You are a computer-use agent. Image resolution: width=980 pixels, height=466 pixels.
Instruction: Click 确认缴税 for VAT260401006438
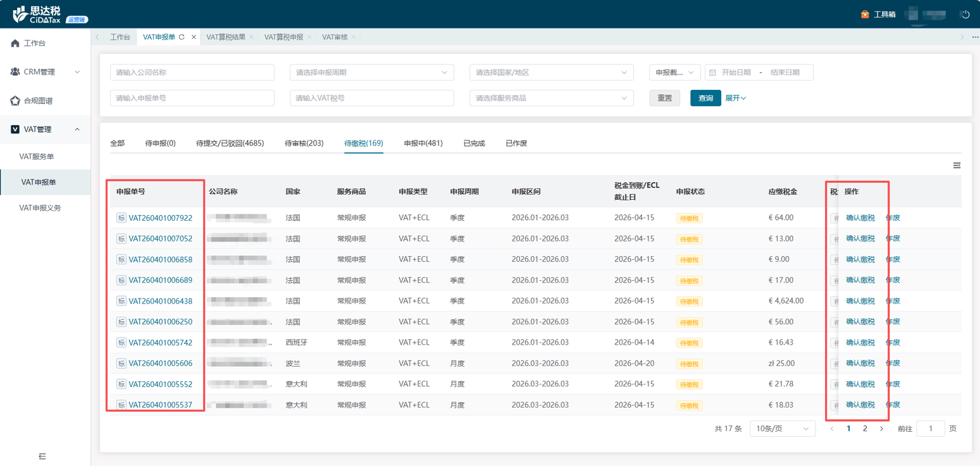point(860,301)
